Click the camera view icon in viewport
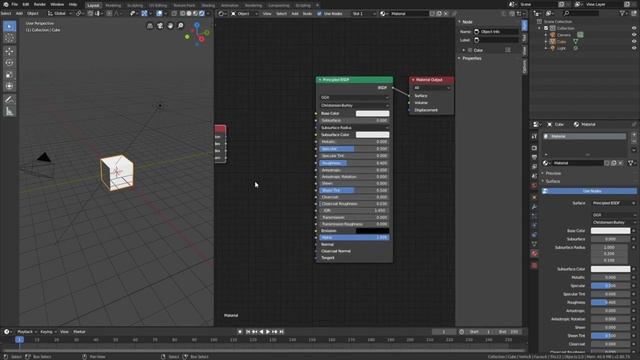The width and height of the screenshot is (640, 360). coord(160,26)
